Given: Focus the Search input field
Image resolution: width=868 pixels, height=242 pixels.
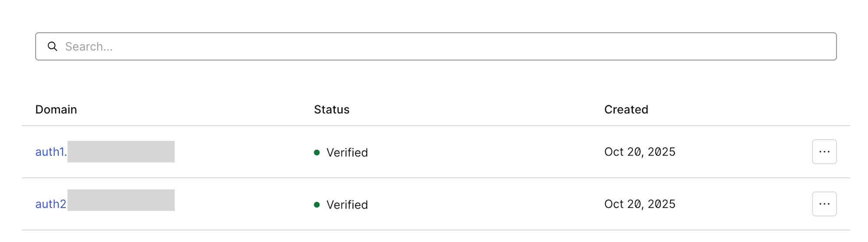Looking at the screenshot, I should click(434, 46).
